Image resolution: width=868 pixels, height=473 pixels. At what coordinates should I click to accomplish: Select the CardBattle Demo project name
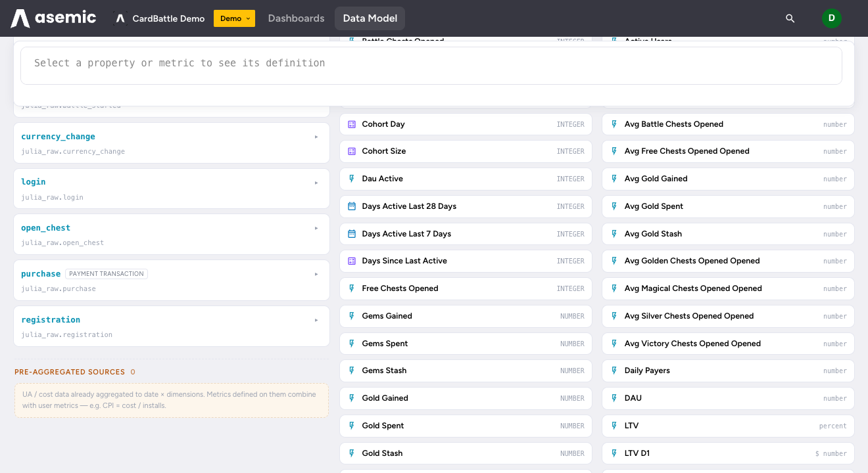pyautogui.click(x=168, y=18)
